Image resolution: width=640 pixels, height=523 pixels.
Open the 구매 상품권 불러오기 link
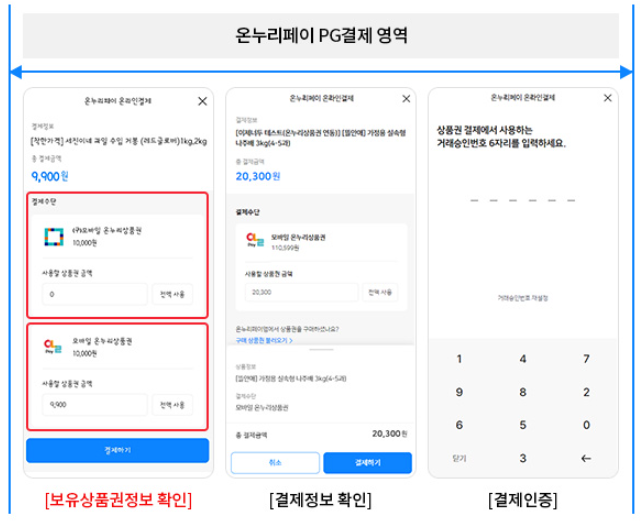(264, 340)
